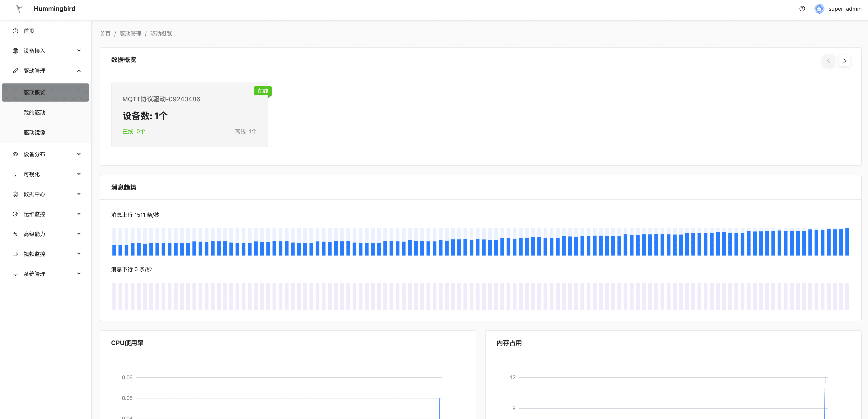Click the 运维监控 clock icon
The height and width of the screenshot is (419, 868).
(x=15, y=214)
